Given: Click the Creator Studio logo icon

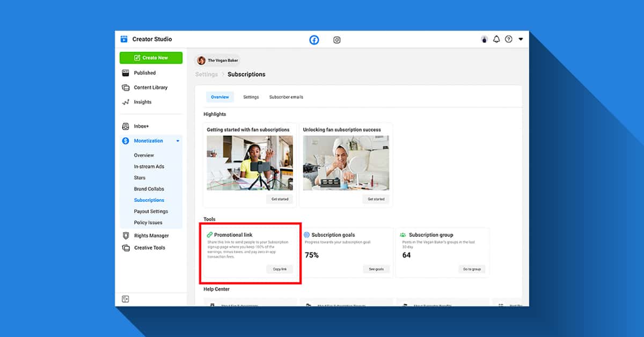Looking at the screenshot, I should 124,39.
